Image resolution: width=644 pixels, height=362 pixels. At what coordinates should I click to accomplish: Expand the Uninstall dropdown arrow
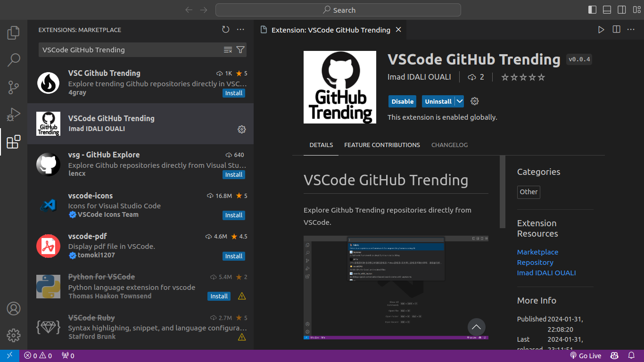(460, 101)
